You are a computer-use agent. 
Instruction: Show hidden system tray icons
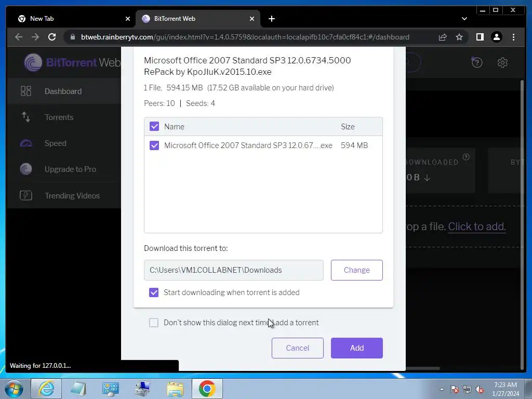(442, 390)
